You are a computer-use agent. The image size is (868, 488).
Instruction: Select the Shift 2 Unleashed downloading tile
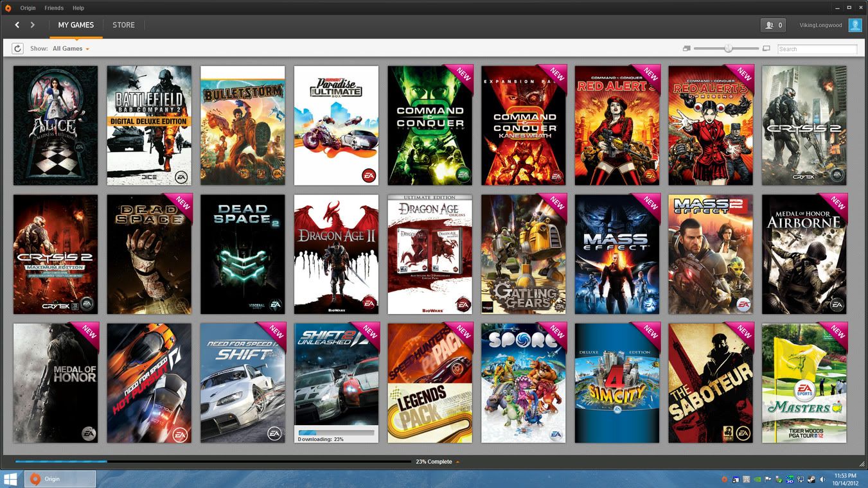[x=336, y=383]
